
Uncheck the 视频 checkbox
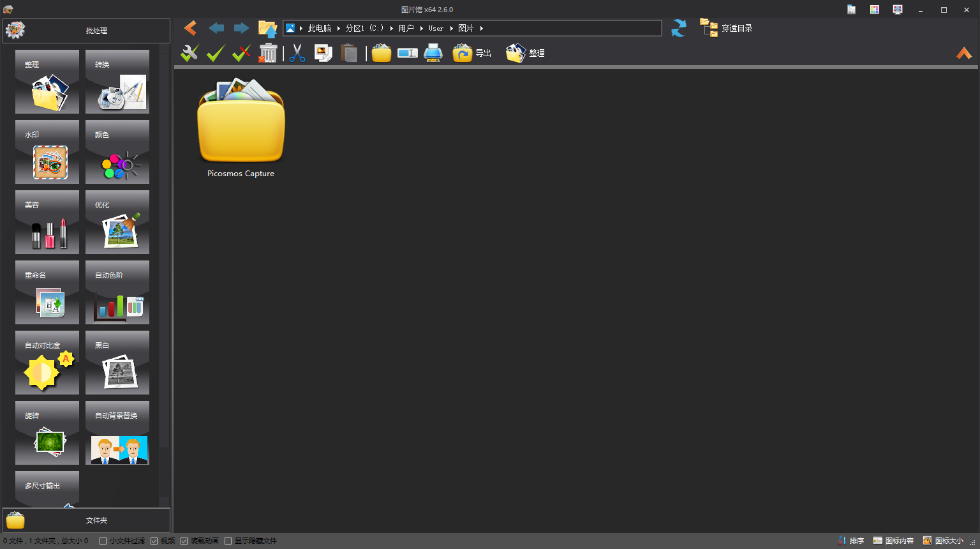(154, 541)
